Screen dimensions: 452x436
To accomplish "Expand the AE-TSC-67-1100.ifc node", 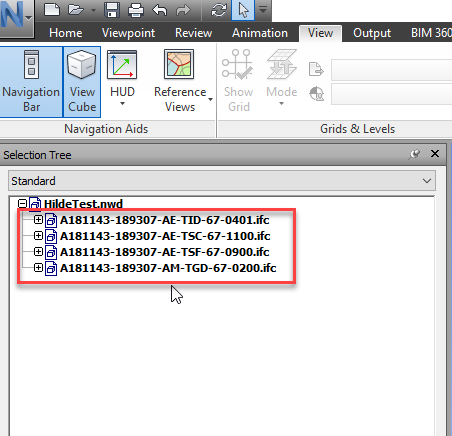I will click(x=38, y=236).
